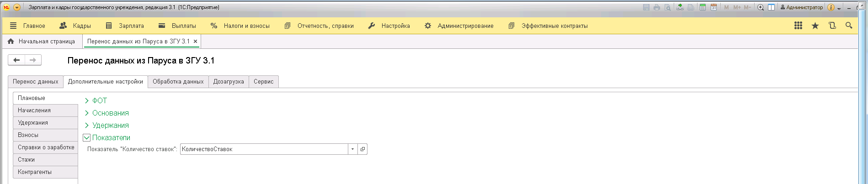Click the open button beside КоличествоСтавок field

tap(362, 149)
